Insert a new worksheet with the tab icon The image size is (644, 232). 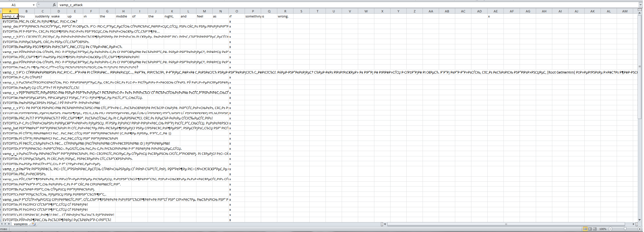34,224
